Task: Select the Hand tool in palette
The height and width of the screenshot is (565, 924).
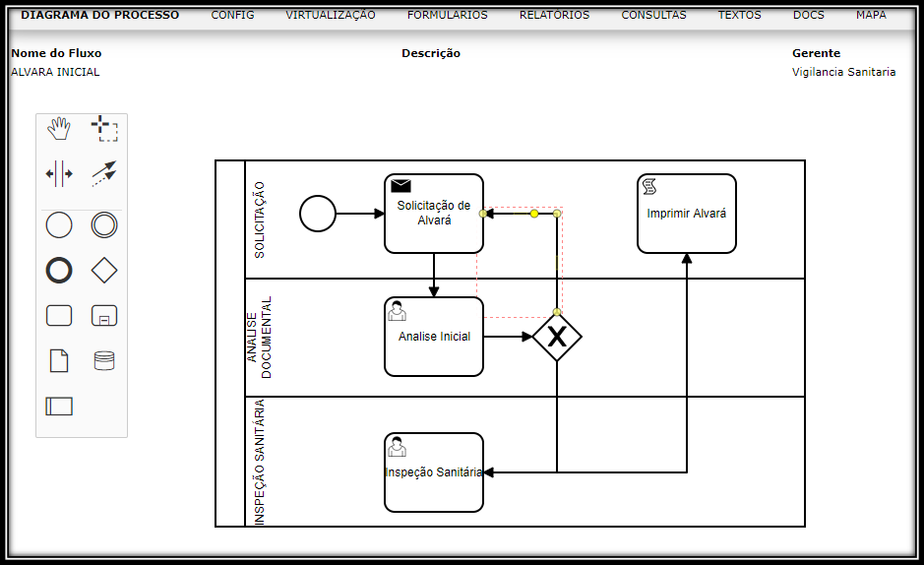Action: click(x=59, y=129)
